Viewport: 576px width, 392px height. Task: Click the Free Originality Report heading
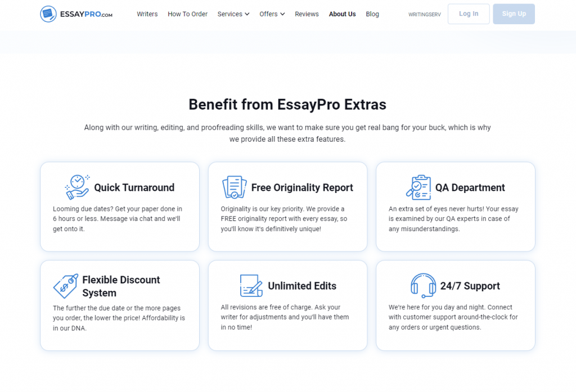coord(302,187)
